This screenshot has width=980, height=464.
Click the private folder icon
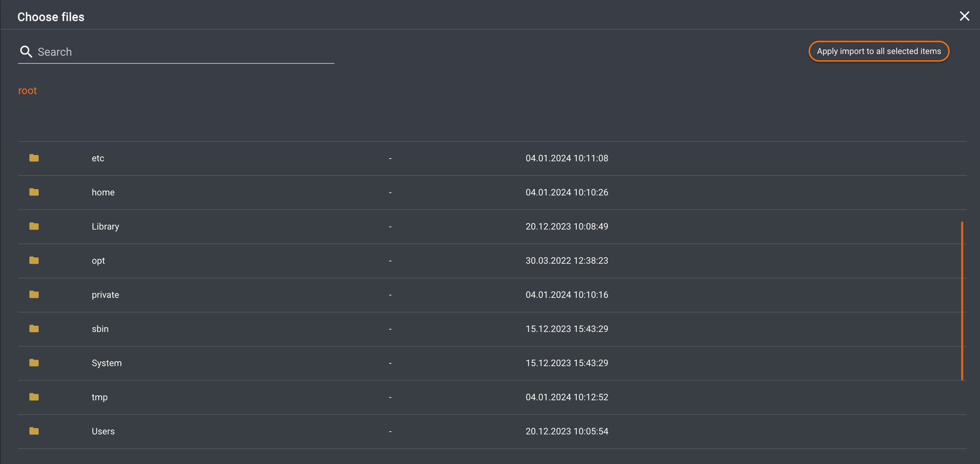[34, 294]
